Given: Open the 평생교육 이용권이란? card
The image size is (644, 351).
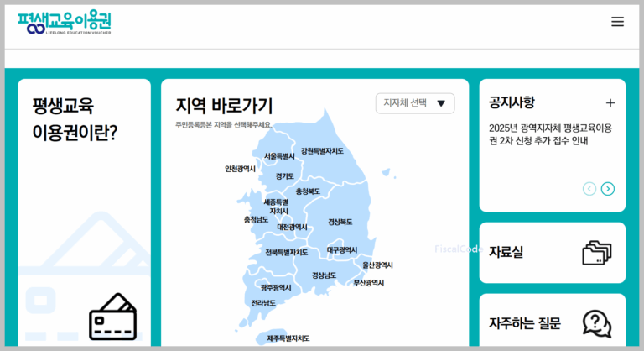Looking at the screenshot, I should 75,119.
